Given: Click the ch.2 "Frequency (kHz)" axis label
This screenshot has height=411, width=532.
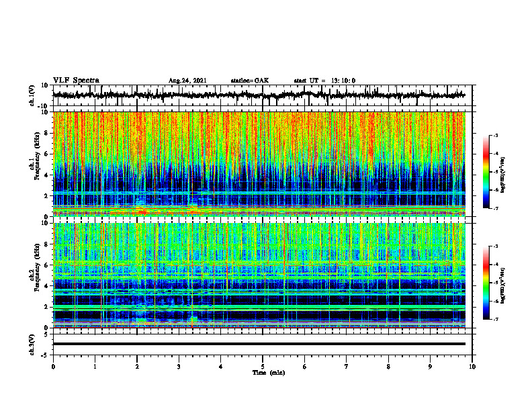Looking at the screenshot, I should pyautogui.click(x=37, y=267).
